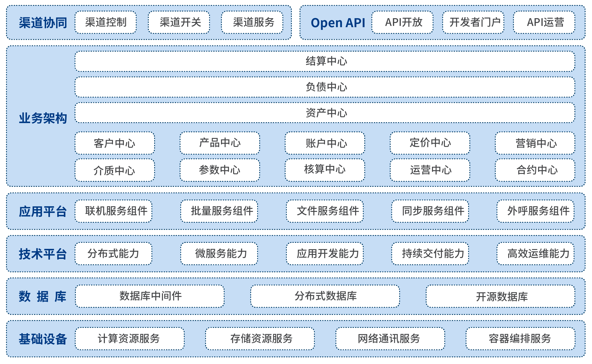The height and width of the screenshot is (364, 592).
Task: Select the 数据库中间件 box
Action: coord(150,296)
